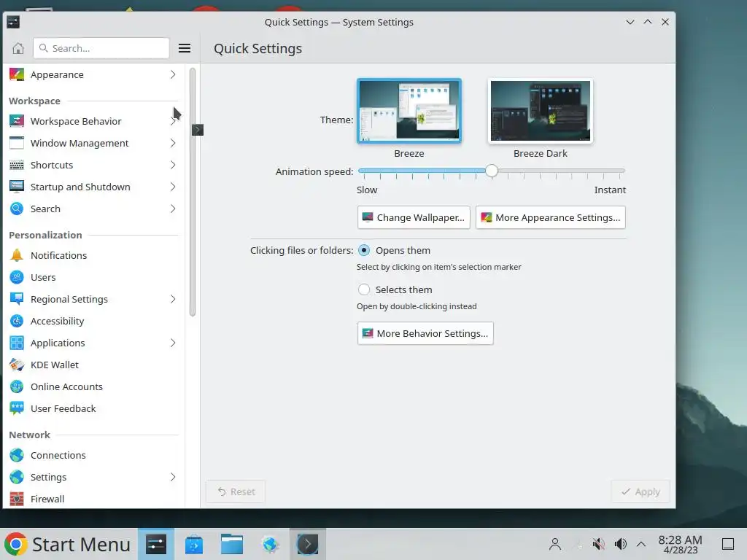747x560 pixels.
Task: Click the Regional Settings icon
Action: coord(17,299)
